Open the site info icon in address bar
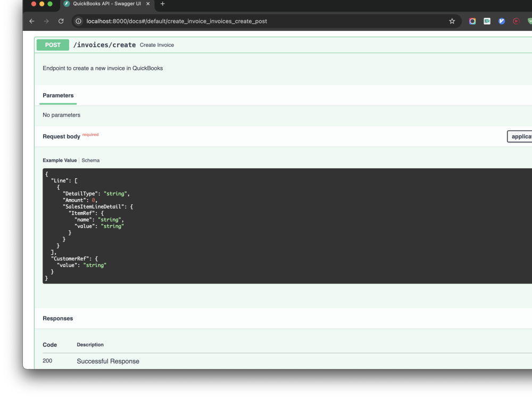The image size is (532, 399). pyautogui.click(x=78, y=21)
